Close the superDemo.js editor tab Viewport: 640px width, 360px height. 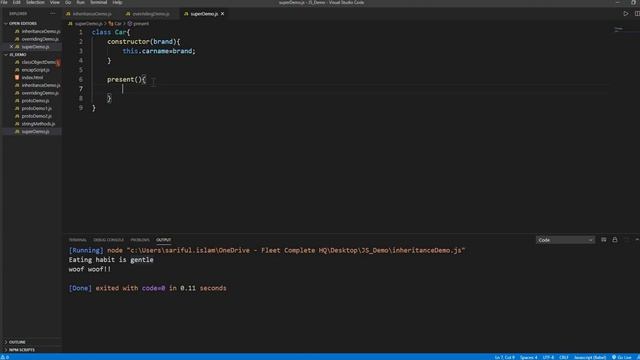tap(222, 14)
